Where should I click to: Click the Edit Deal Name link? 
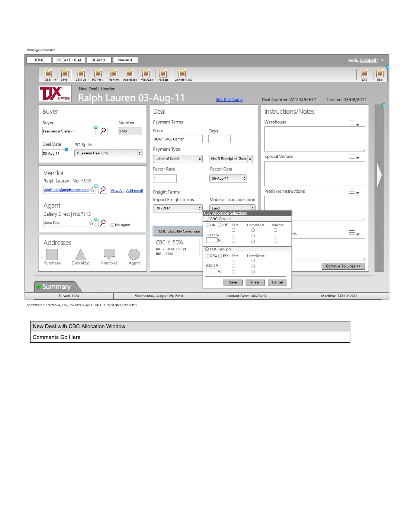[x=229, y=100]
